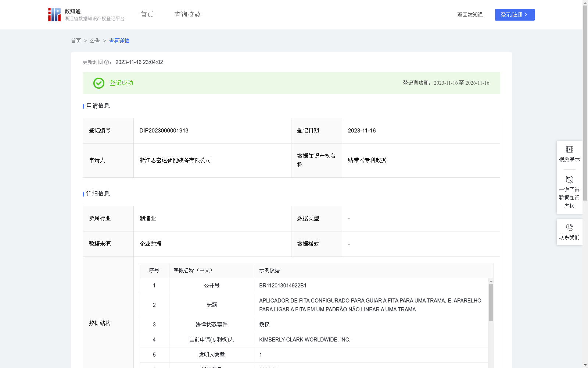Click the data structure table scrollbar thumb
Viewport: 588px width, 368px height.
pyautogui.click(x=491, y=302)
